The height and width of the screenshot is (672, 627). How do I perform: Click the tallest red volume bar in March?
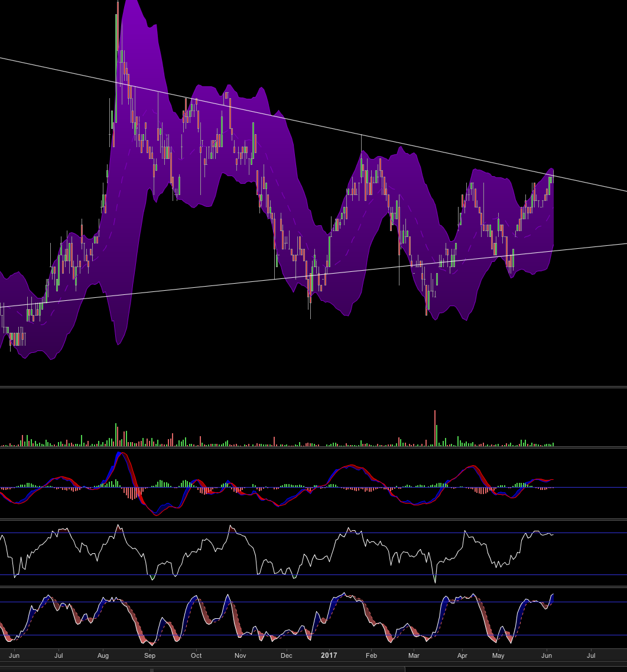pyautogui.click(x=435, y=428)
